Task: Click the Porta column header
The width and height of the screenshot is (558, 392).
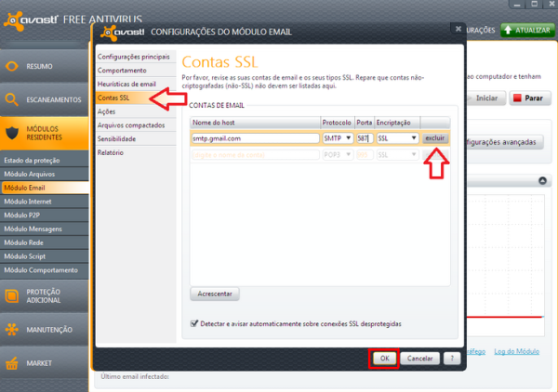Action: [365, 123]
